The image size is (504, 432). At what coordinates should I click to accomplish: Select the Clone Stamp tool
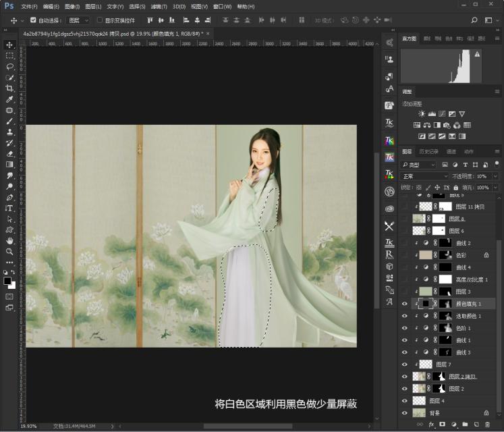9,132
